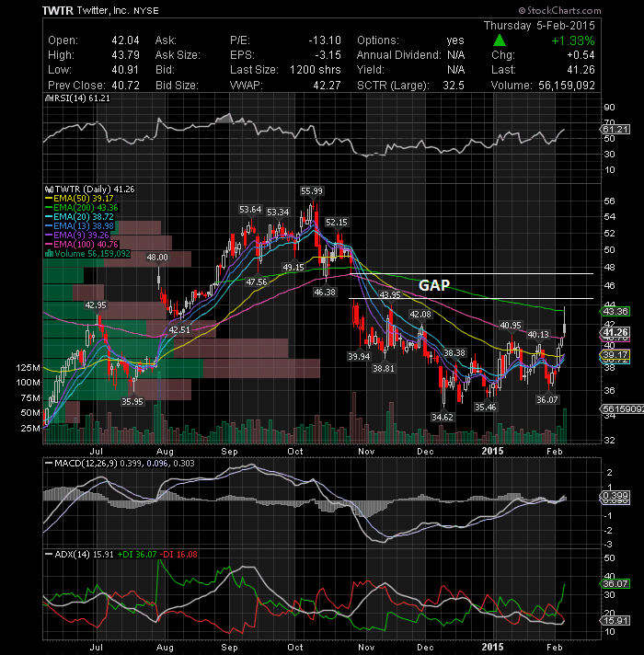Viewport: 644px width, 655px height.
Task: Click the 0.399 tag on MACD axis
Action: pos(615,496)
